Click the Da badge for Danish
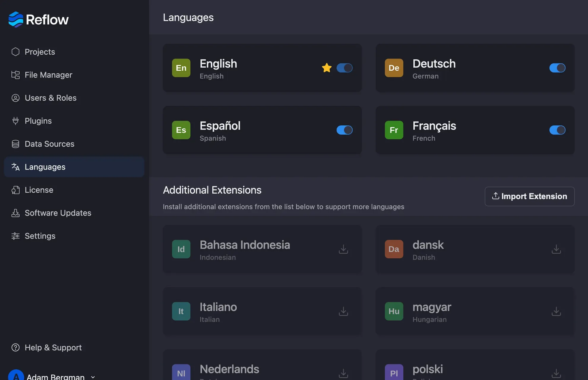588x380 pixels. pos(394,249)
